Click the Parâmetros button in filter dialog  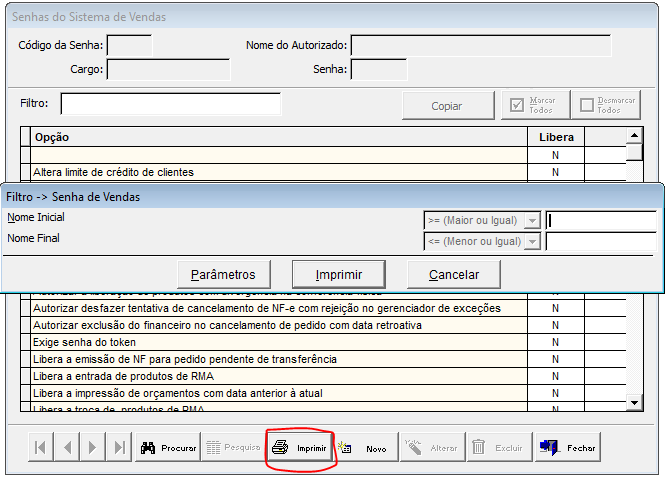point(223,274)
